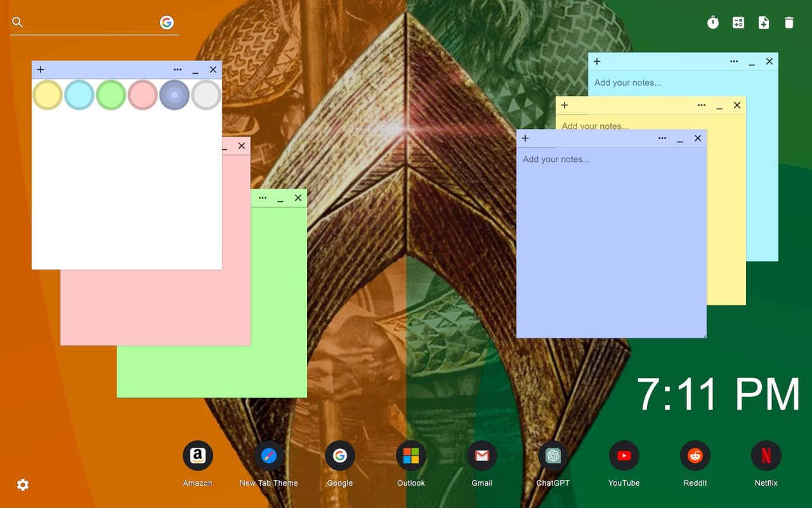Viewport: 812px width, 508px height.
Task: Pick the yellow note color
Action: coord(48,95)
